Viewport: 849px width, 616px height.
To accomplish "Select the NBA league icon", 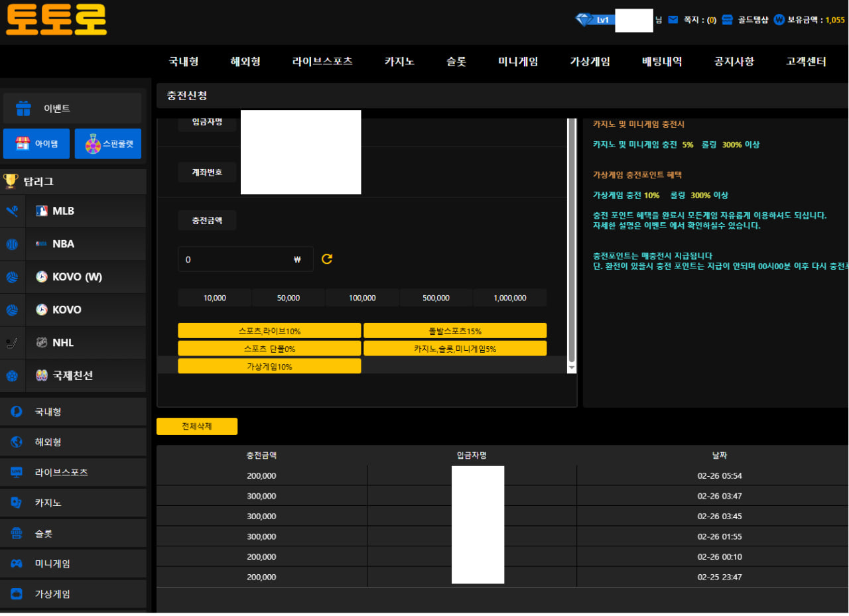I will point(42,244).
